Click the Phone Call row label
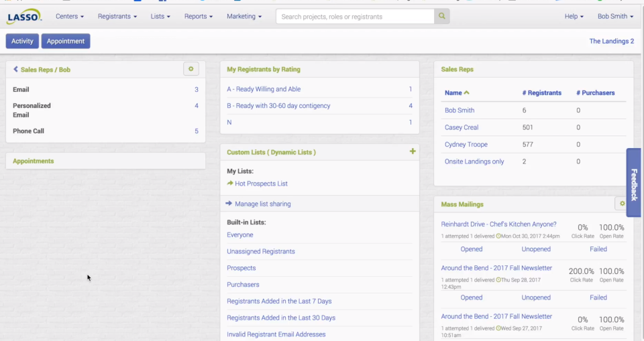The width and height of the screenshot is (644, 341). tap(28, 131)
